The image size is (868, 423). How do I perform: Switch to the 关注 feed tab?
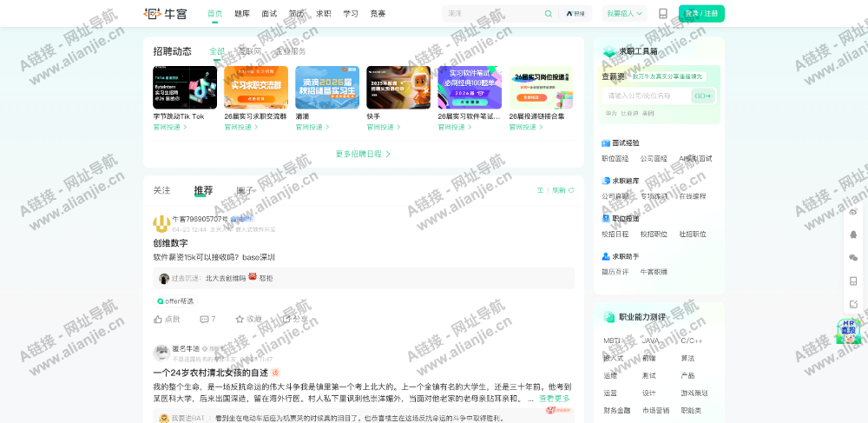coord(161,190)
